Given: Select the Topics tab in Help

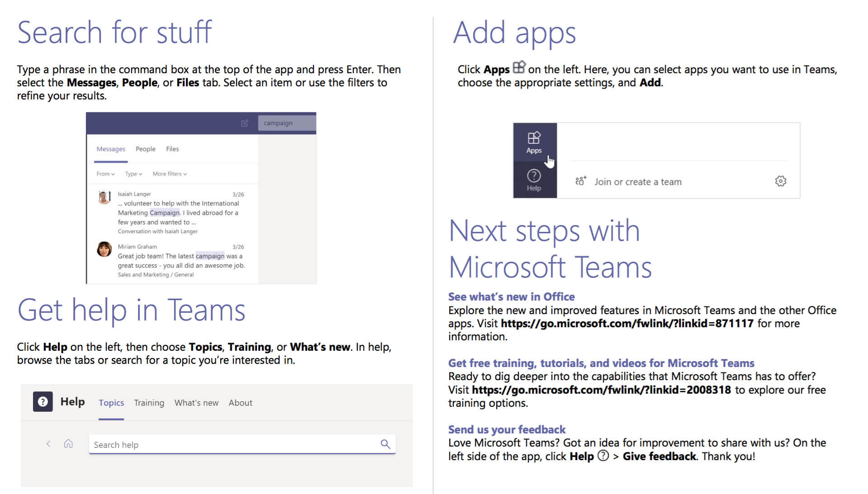Looking at the screenshot, I should coord(111,403).
